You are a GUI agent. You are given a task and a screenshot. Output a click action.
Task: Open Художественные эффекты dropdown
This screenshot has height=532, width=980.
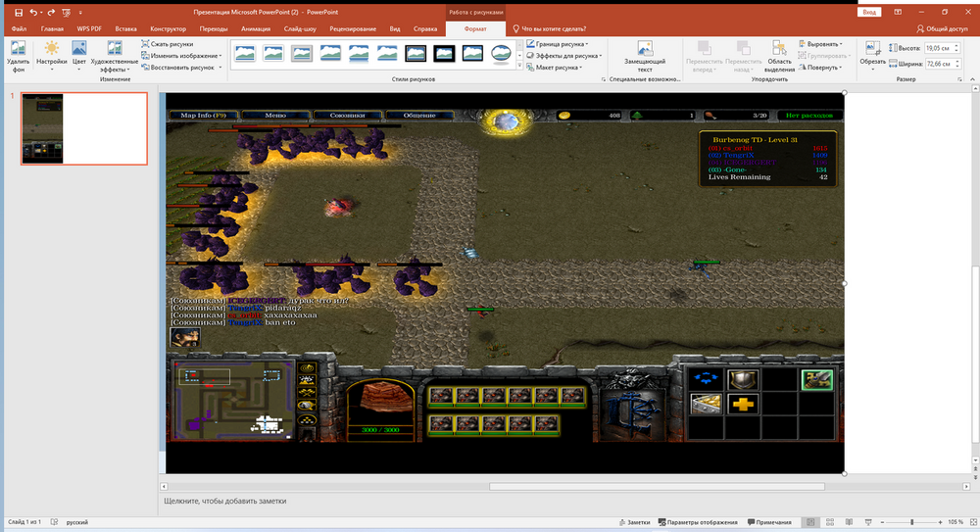coord(115,56)
